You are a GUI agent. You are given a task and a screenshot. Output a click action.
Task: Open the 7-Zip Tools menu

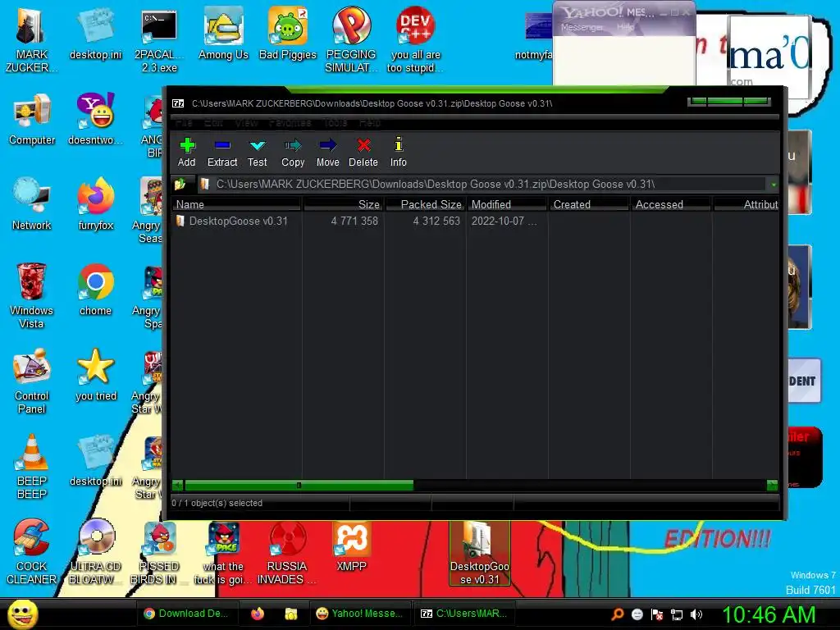tap(335, 123)
